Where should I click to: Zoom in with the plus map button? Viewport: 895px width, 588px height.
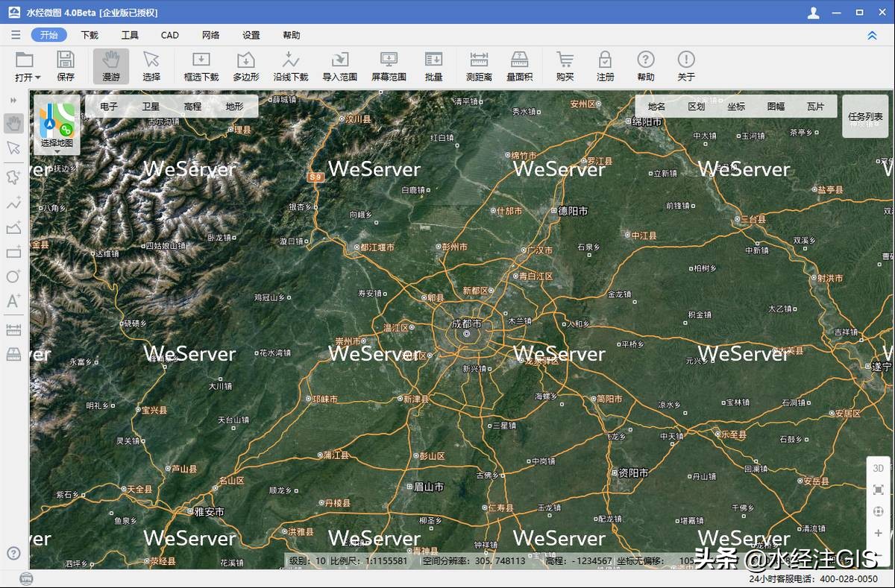click(878, 534)
